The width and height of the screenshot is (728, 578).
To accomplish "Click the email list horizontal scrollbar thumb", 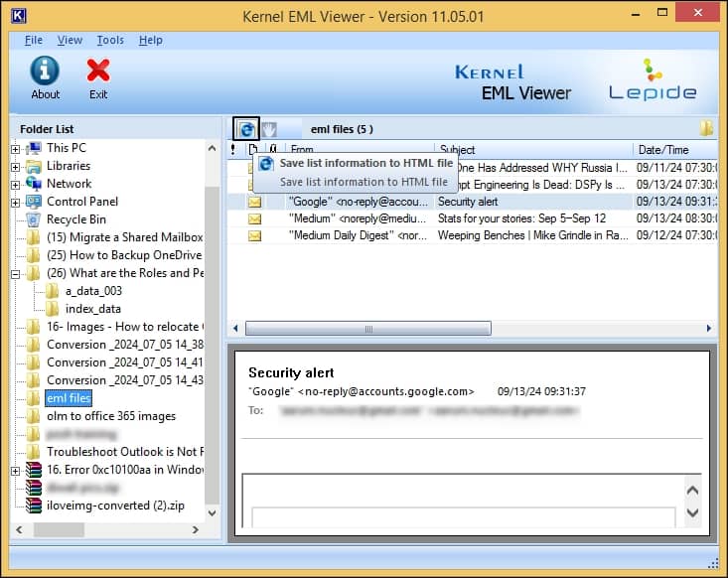I will tap(368, 329).
